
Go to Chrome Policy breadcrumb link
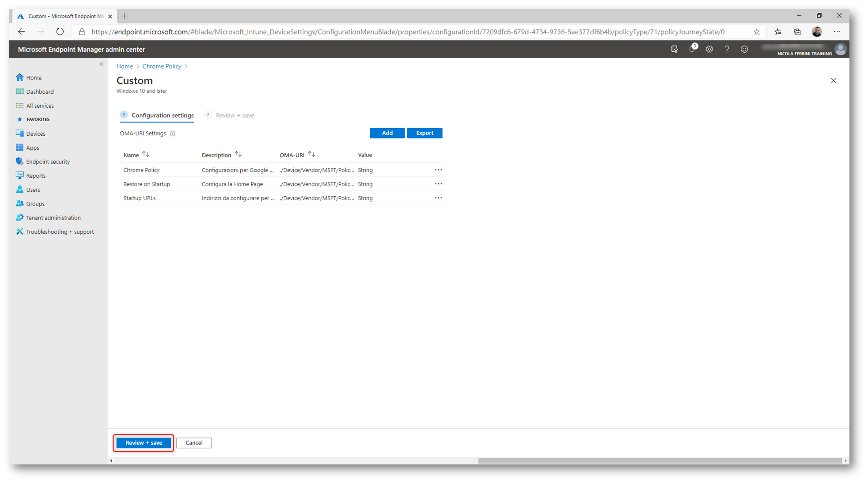[x=162, y=66]
